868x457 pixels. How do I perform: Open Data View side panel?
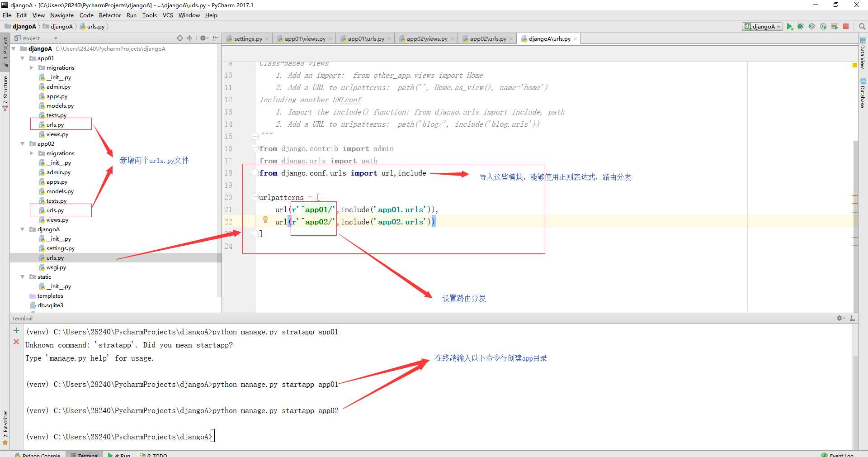pos(863,53)
